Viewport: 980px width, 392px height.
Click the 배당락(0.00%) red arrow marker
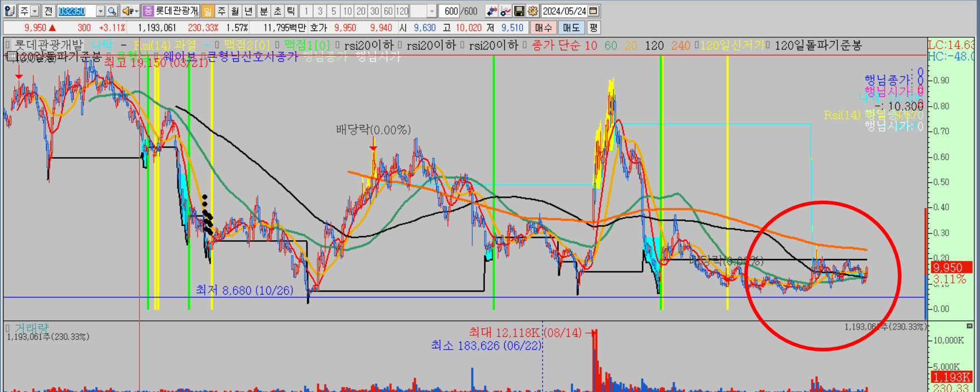pyautogui.click(x=374, y=147)
